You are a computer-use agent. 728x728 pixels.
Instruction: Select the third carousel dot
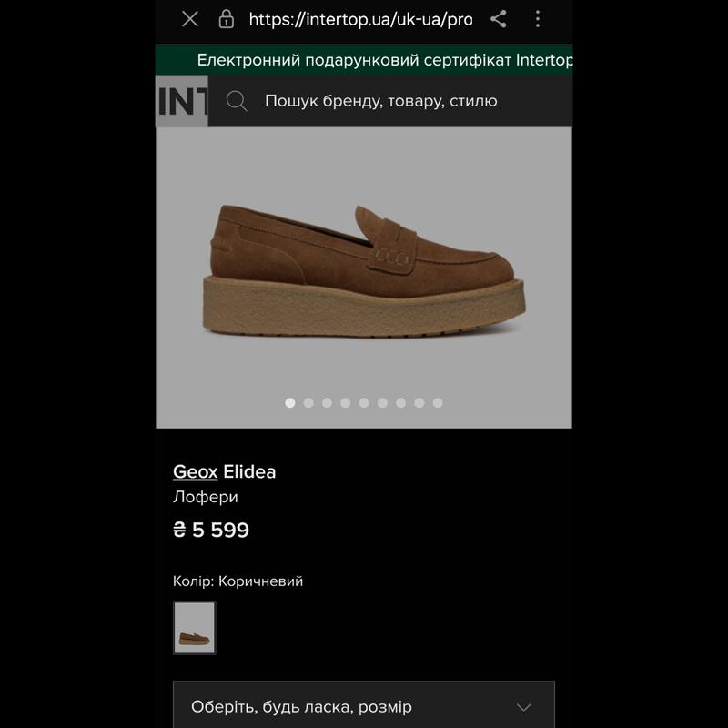pyautogui.click(x=327, y=402)
